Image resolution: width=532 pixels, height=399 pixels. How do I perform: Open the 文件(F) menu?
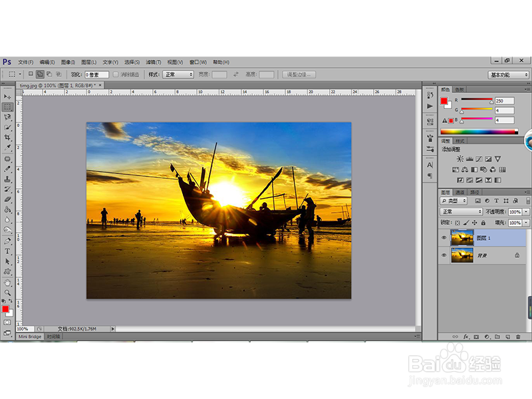[26, 62]
